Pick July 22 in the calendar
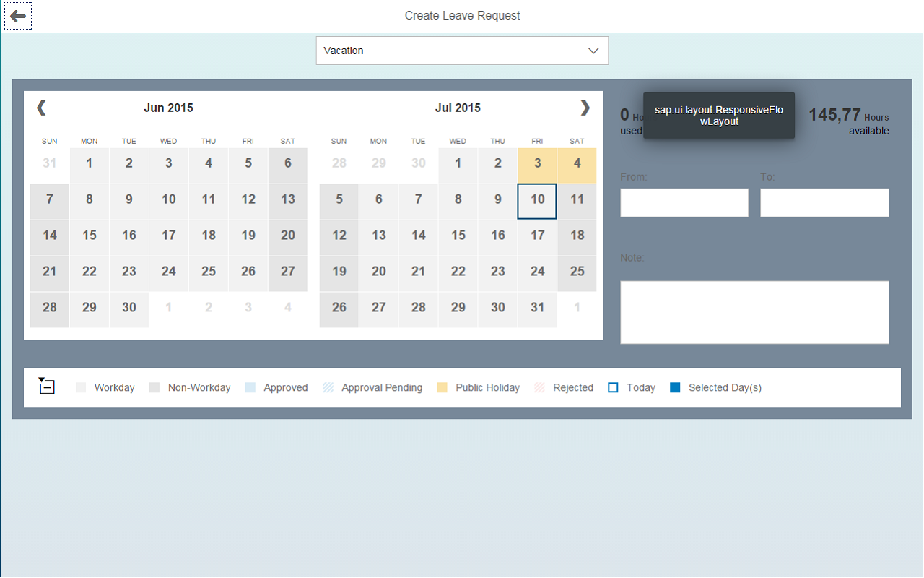This screenshot has width=924, height=578. (x=458, y=273)
